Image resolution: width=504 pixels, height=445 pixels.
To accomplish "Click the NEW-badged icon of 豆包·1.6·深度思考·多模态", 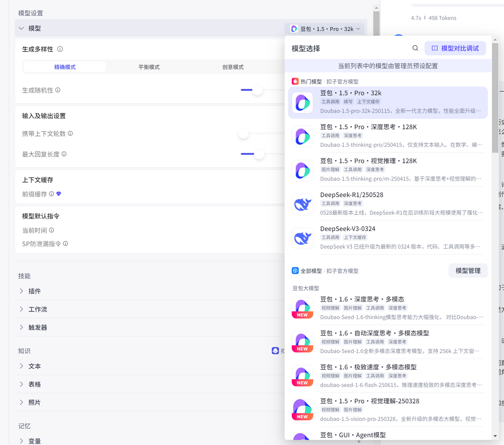I will (x=302, y=307).
